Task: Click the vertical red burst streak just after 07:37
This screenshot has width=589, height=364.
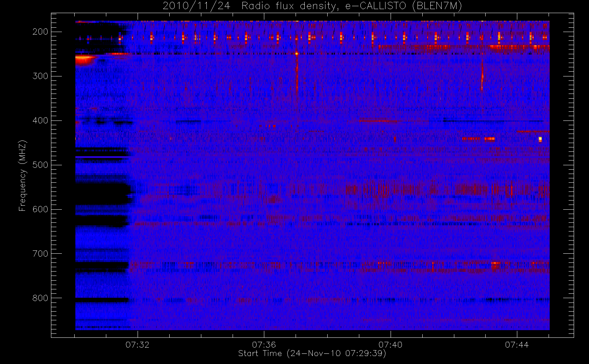Action: pyautogui.click(x=297, y=71)
